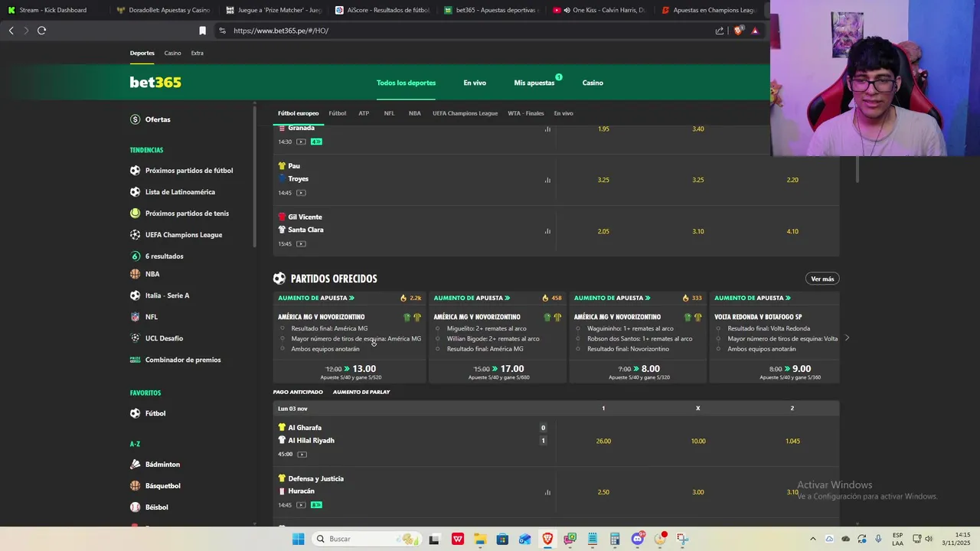Screen dimensions: 980x551
Task: Click video icon for Al Gharafa match
Action: 302,455
